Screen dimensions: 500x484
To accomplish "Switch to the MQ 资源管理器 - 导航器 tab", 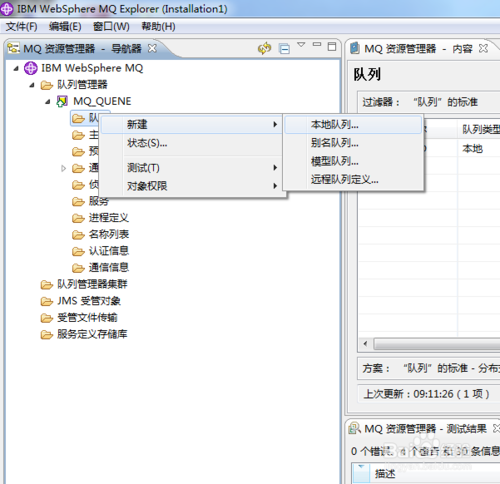I will (x=82, y=49).
